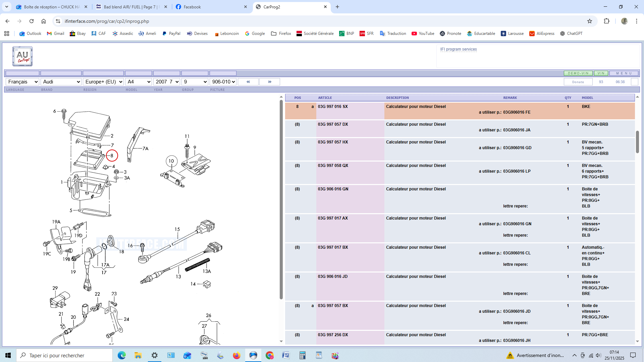Open the Windows Start menu

pos(8,355)
